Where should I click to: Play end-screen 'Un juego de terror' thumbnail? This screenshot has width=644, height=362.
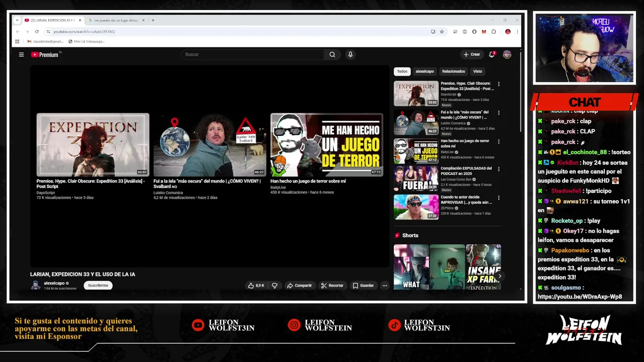pyautogui.click(x=327, y=145)
